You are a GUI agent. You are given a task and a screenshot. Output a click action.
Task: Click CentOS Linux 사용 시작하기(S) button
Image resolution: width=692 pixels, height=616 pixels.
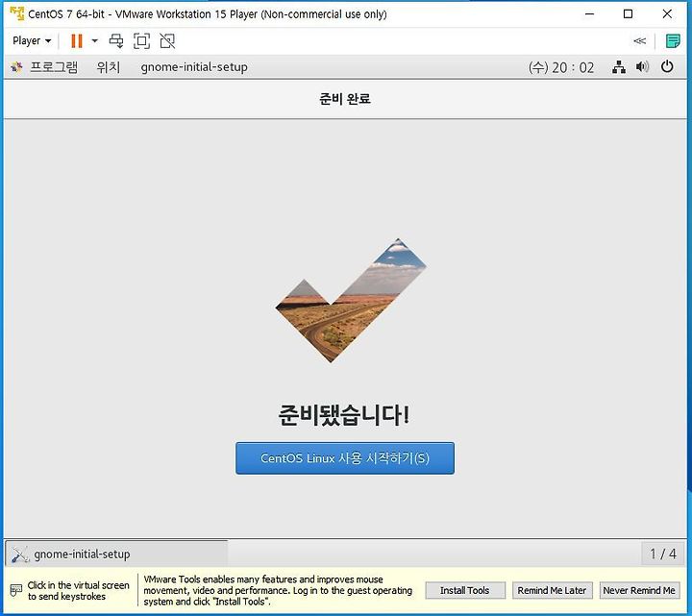(345, 458)
